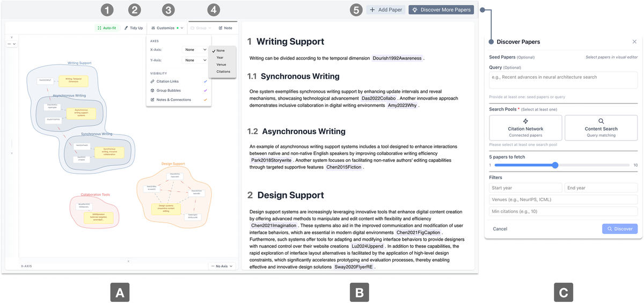Click the Citation Links link icon
644x303 pixels.
pos(152,82)
